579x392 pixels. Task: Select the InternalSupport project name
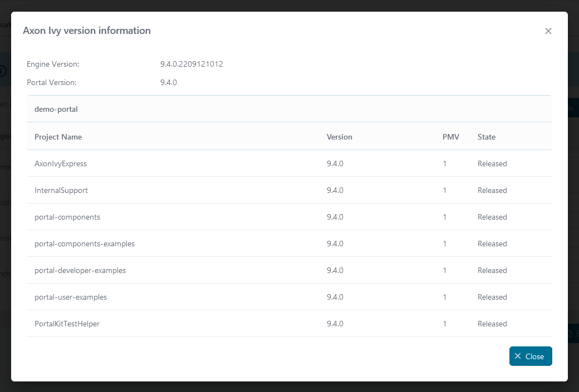click(61, 190)
